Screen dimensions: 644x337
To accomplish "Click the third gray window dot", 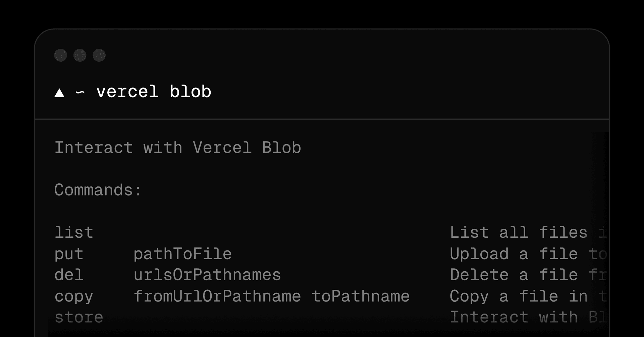I will click(x=99, y=55).
